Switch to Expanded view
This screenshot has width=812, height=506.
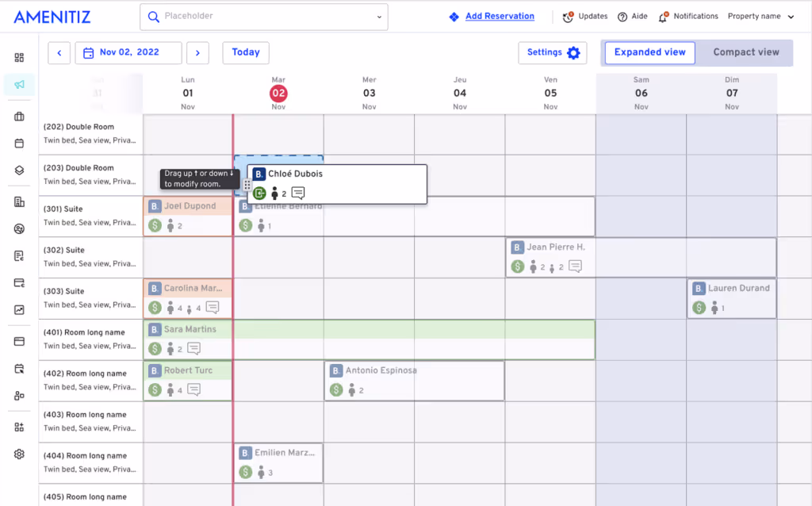pos(650,52)
